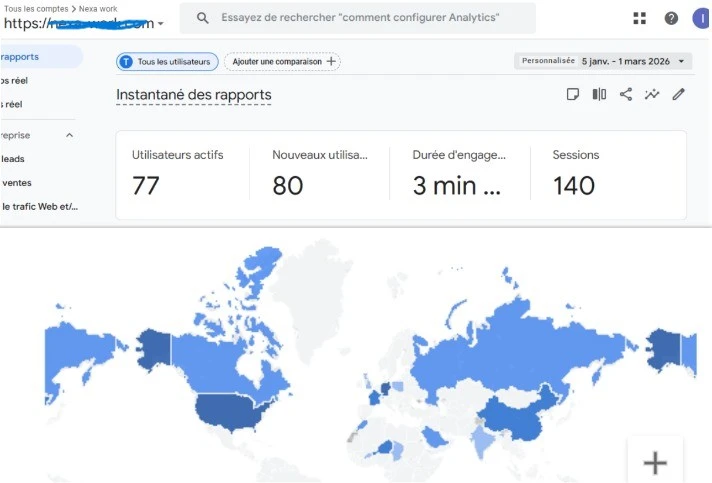Open the date range dropdown
Screen dimensions: 712x483
[x=603, y=61]
